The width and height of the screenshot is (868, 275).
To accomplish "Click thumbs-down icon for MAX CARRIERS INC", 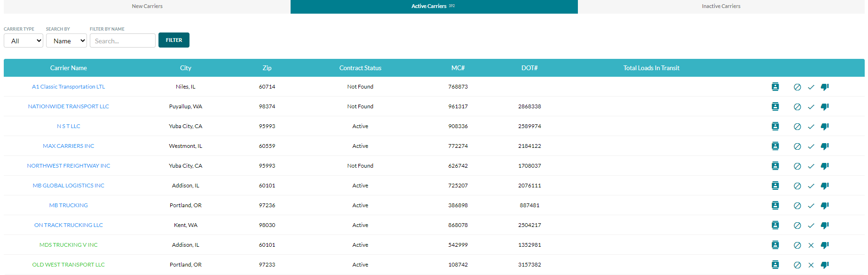I will tap(825, 146).
